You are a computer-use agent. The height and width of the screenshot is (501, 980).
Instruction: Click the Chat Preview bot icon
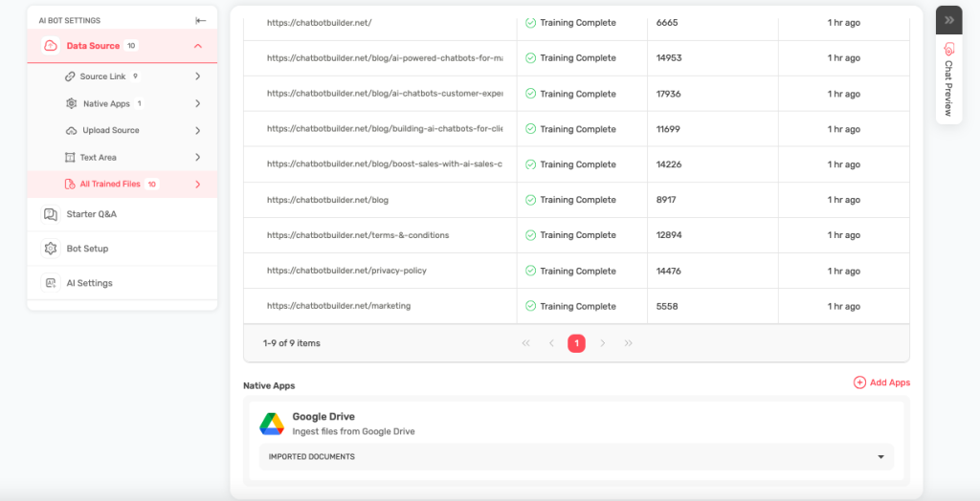click(x=948, y=50)
